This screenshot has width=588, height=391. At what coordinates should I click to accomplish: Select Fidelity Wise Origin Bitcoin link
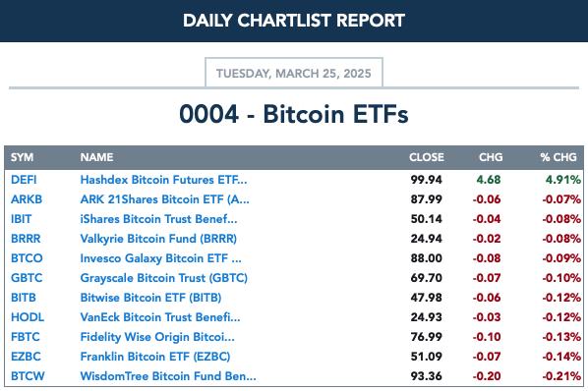click(x=157, y=337)
